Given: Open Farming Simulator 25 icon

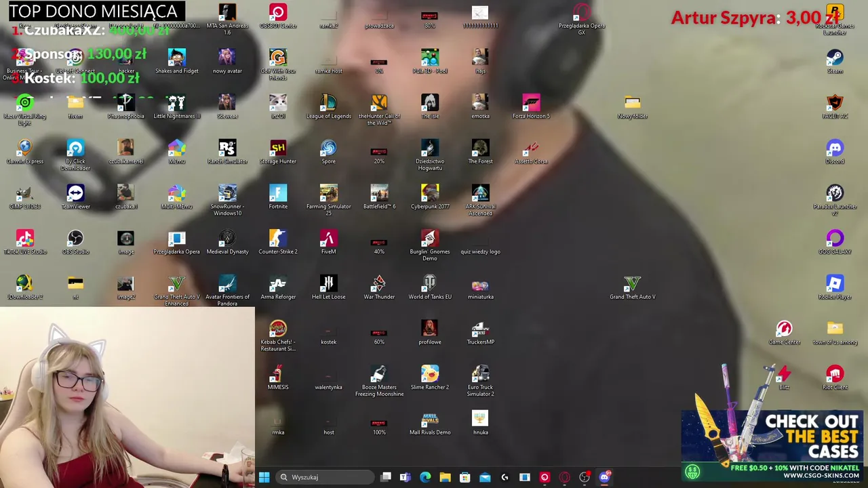Looking at the screenshot, I should [328, 201].
